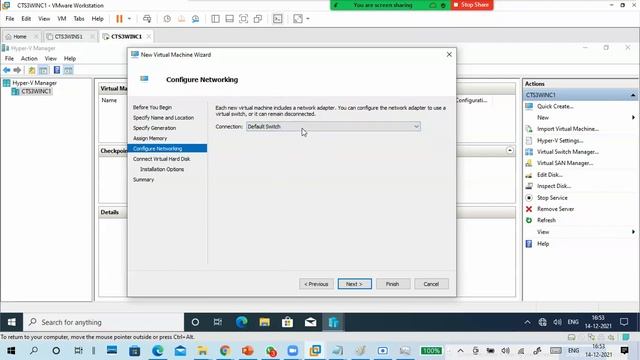Click Hyper-V Manager back arrow icon
This screenshot has height=360, width=640.
7,70
